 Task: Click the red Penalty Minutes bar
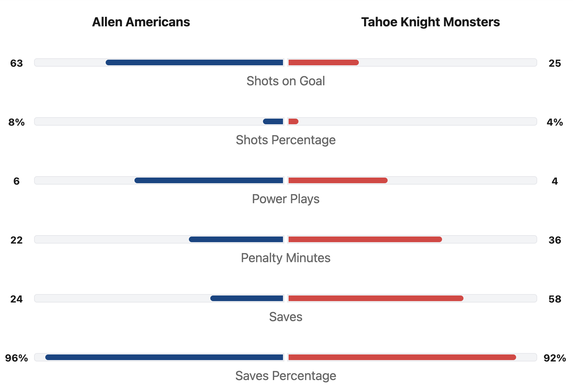(365, 239)
